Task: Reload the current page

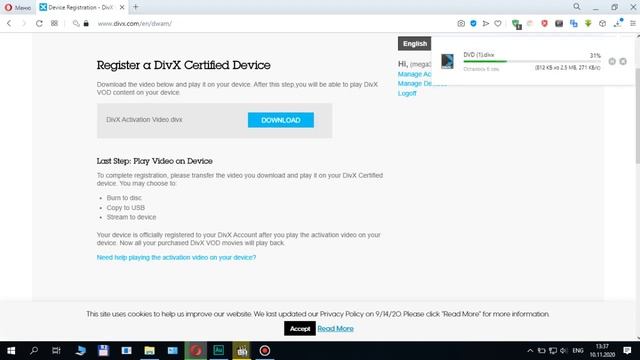Action: [x=39, y=24]
